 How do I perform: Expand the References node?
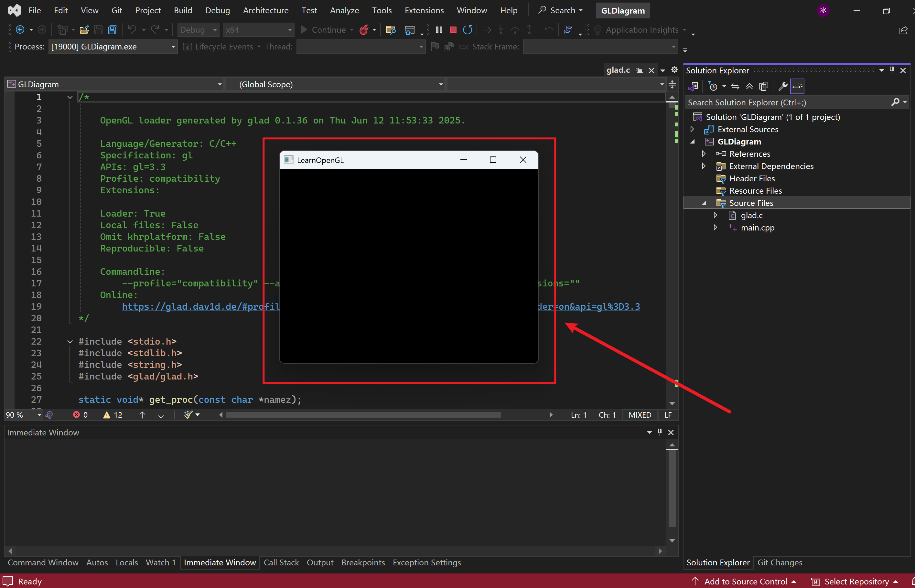click(x=704, y=154)
